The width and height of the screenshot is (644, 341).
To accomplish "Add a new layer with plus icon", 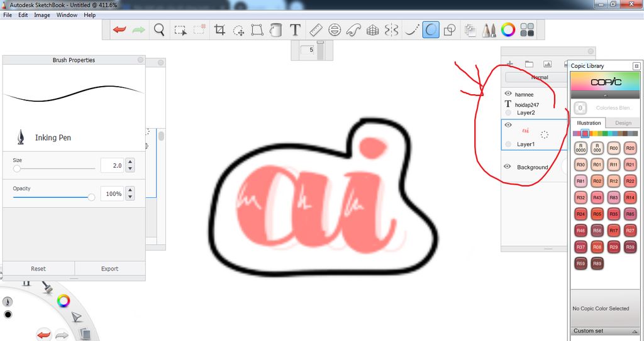I will (509, 64).
